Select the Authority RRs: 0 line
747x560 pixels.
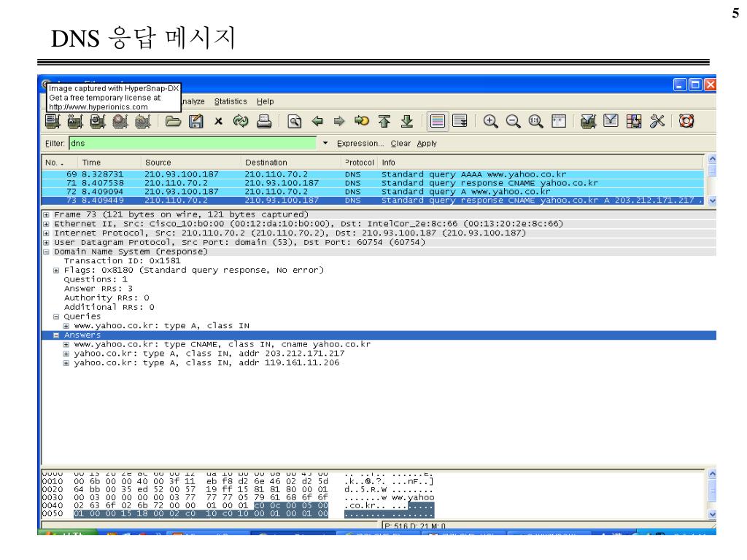coord(107,297)
